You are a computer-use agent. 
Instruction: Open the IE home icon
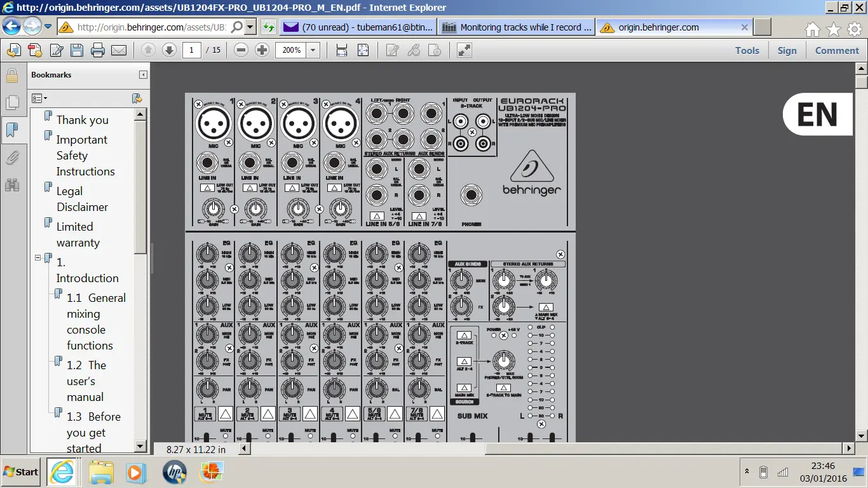coord(812,29)
